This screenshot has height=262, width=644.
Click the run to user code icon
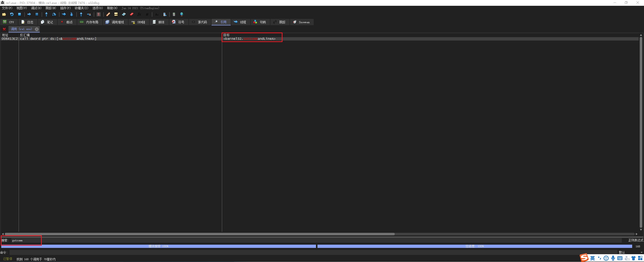(x=89, y=14)
